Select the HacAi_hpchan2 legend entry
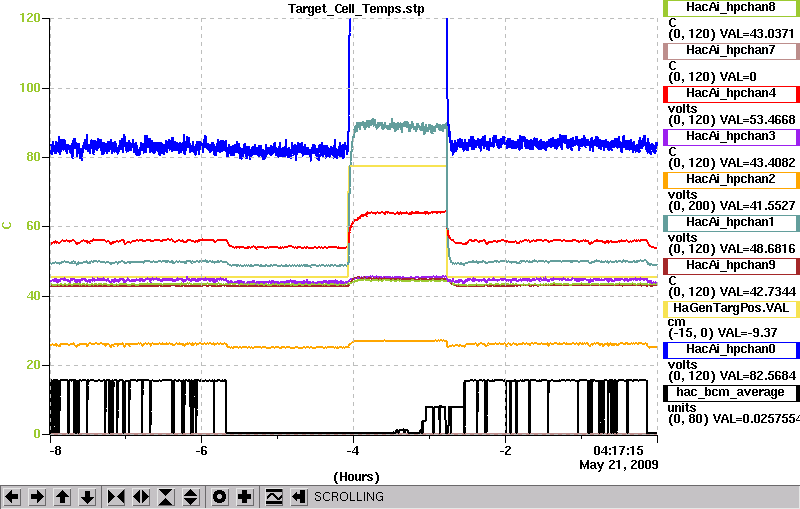Image resolution: width=800 pixels, height=509 pixels. (731, 180)
